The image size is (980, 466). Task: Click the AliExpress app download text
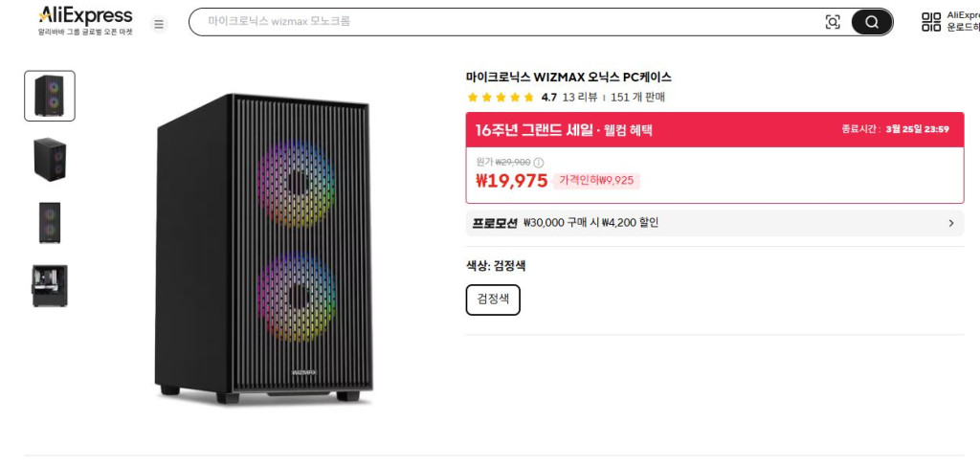(962, 21)
